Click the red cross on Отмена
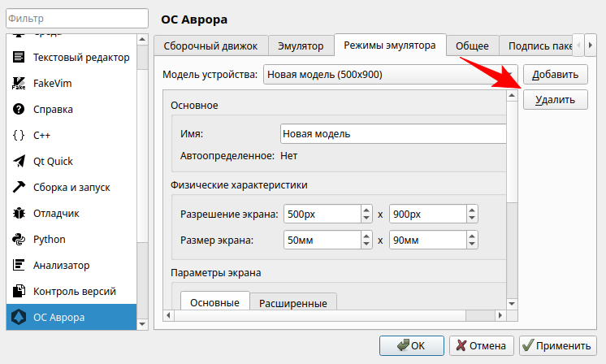 [461, 345]
